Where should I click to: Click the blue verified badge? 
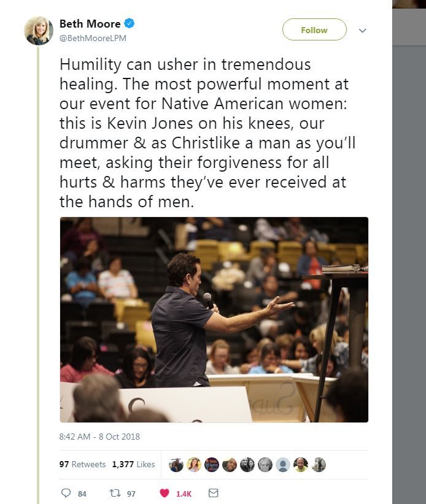tap(130, 23)
